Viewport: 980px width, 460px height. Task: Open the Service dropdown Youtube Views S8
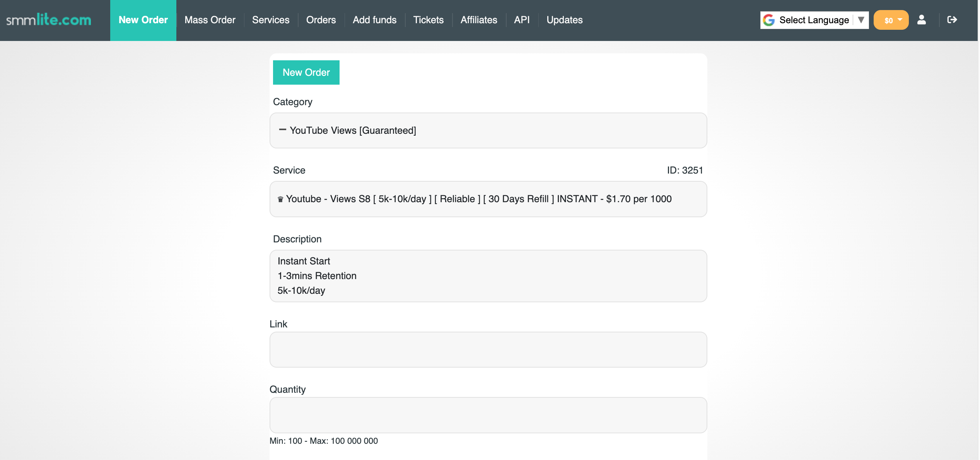tap(488, 199)
